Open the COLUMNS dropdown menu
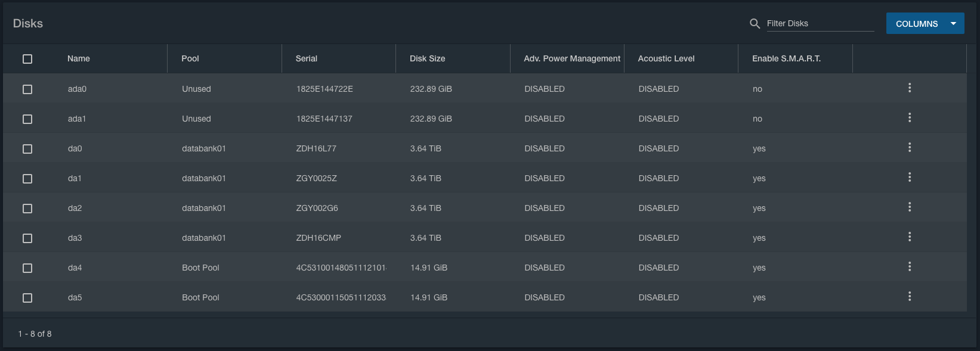 (x=925, y=24)
